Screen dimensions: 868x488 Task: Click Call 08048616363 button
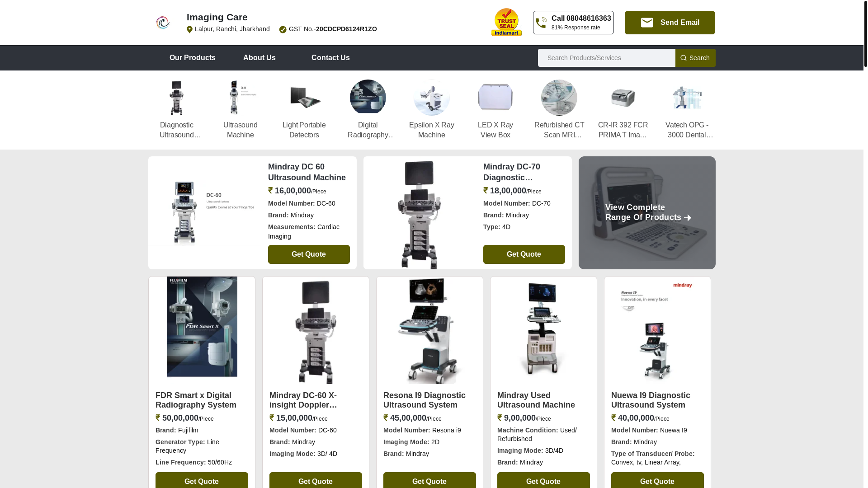click(573, 23)
